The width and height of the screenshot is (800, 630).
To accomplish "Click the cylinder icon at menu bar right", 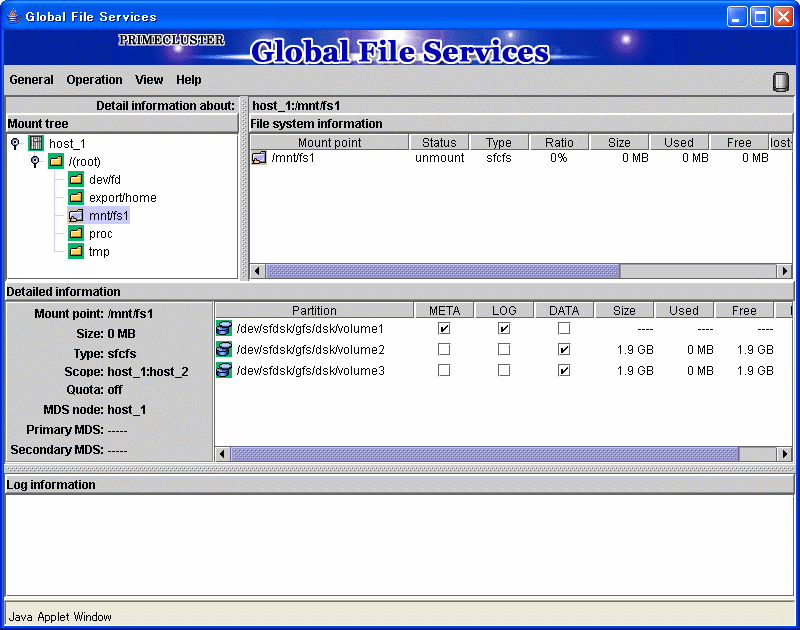I will 781,82.
